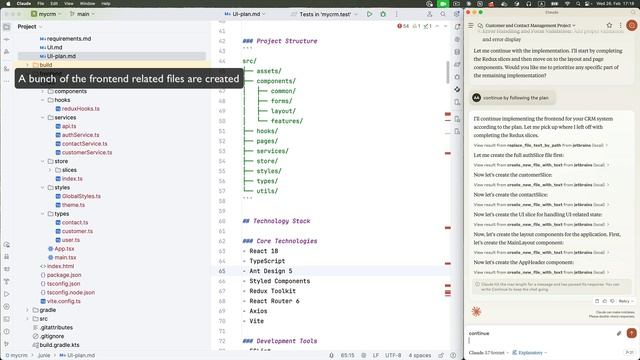Open the Terminal tool window icon

[7, 319]
